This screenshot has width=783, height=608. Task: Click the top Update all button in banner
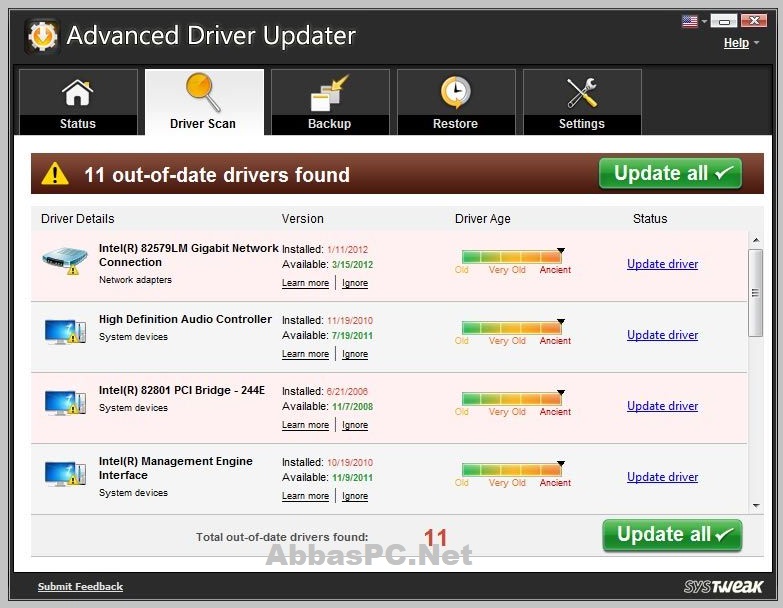(x=670, y=174)
